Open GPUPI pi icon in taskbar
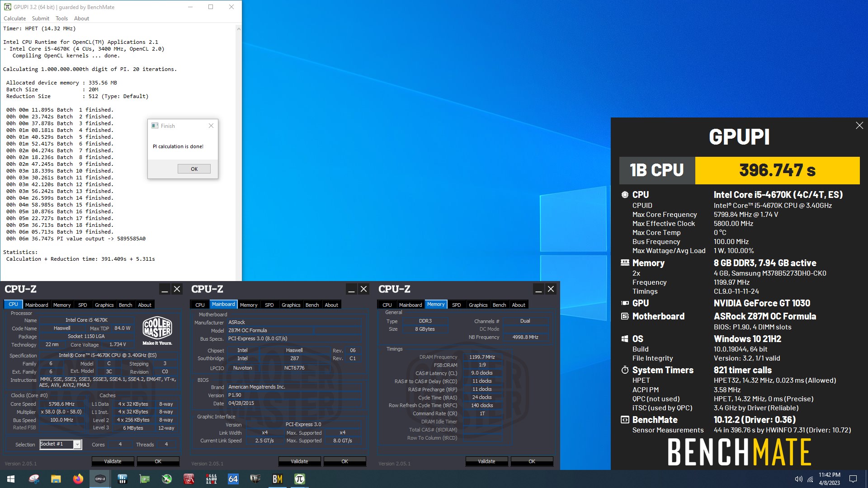 click(299, 479)
